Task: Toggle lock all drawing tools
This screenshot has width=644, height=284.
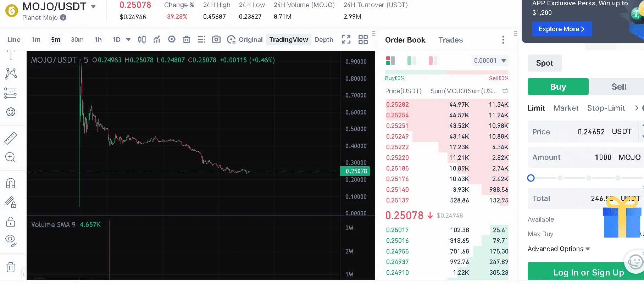Action: pos(11,222)
